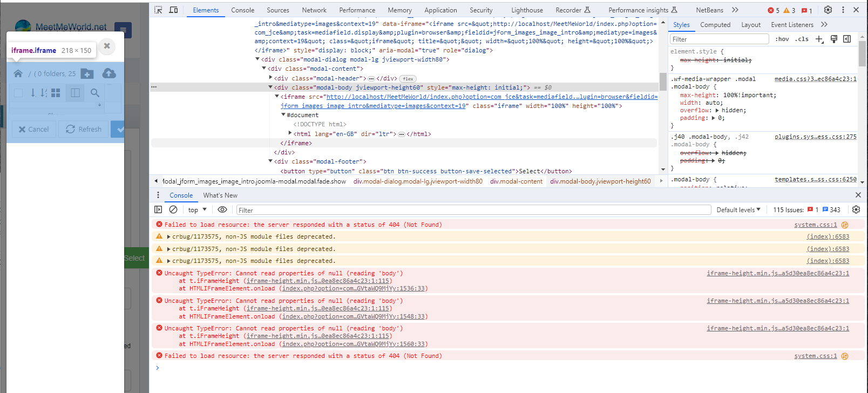The image size is (868, 393).
Task: Toggle the device toolbar icon
Action: coord(173,10)
